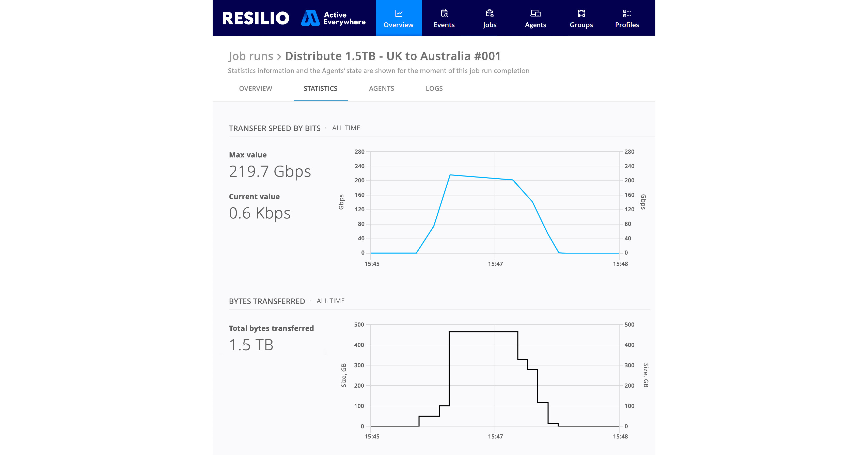This screenshot has height=455, width=868.
Task: Click the peak of the transfer speed line
Action: (x=450, y=175)
